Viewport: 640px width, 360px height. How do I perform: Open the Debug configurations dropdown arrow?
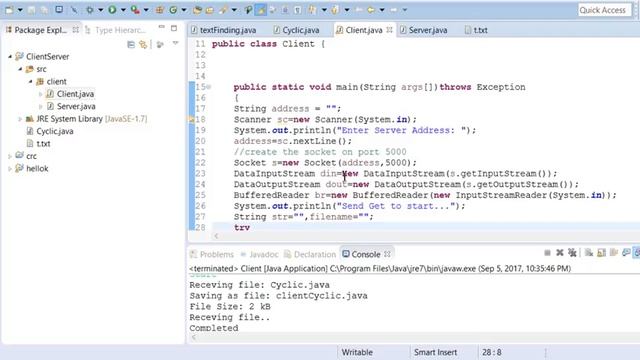(x=100, y=10)
